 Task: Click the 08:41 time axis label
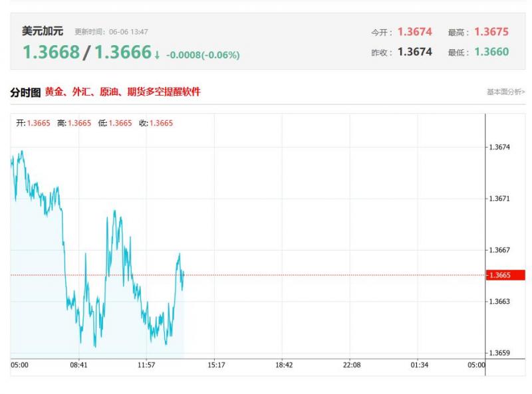tap(78, 365)
